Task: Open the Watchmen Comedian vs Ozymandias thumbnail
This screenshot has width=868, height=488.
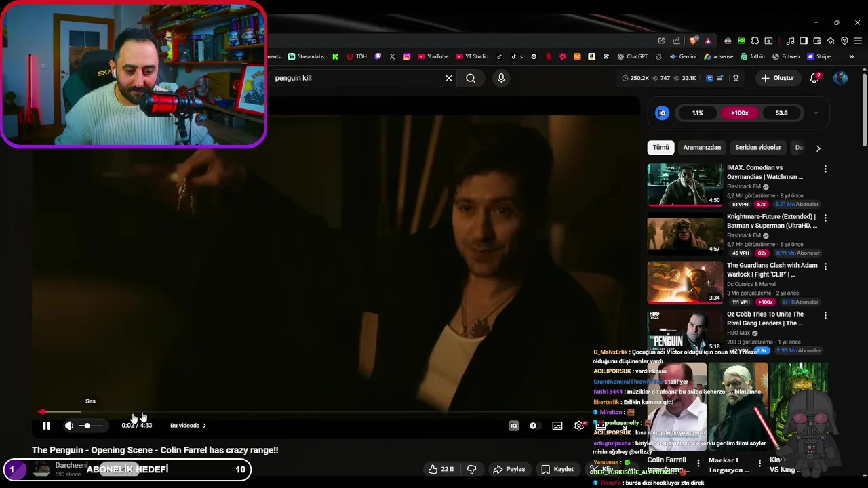Action: [x=685, y=184]
